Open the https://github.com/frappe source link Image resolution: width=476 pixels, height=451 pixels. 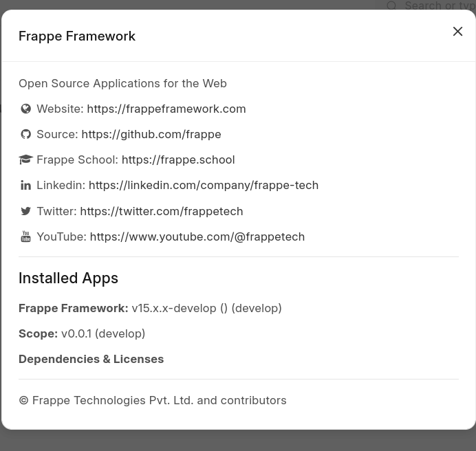pyautogui.click(x=151, y=135)
